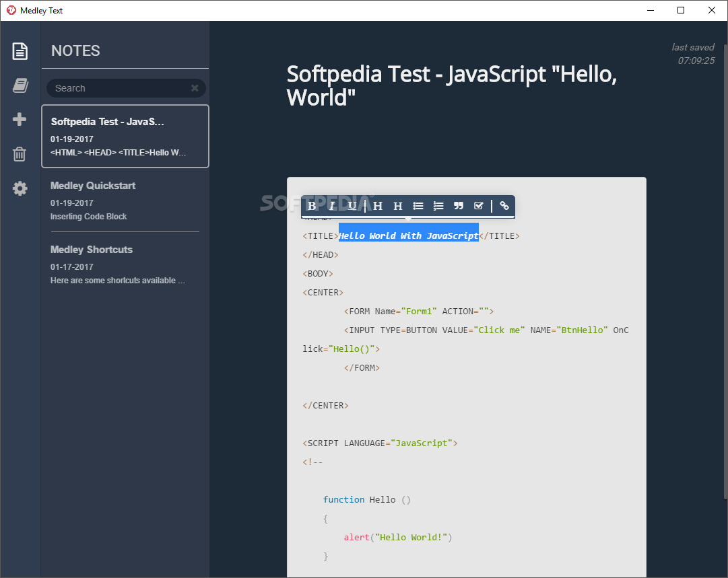The image size is (728, 578).
Task: Click the </HEAD> line in code
Action: 321,254
